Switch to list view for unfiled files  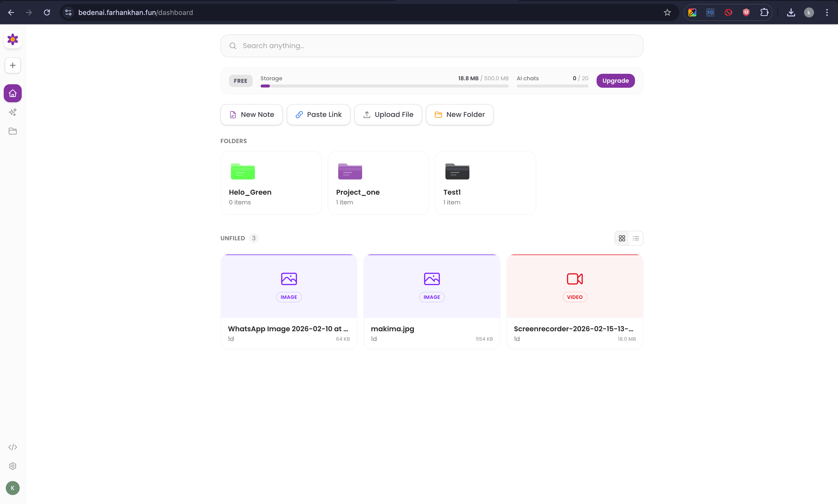coord(636,238)
